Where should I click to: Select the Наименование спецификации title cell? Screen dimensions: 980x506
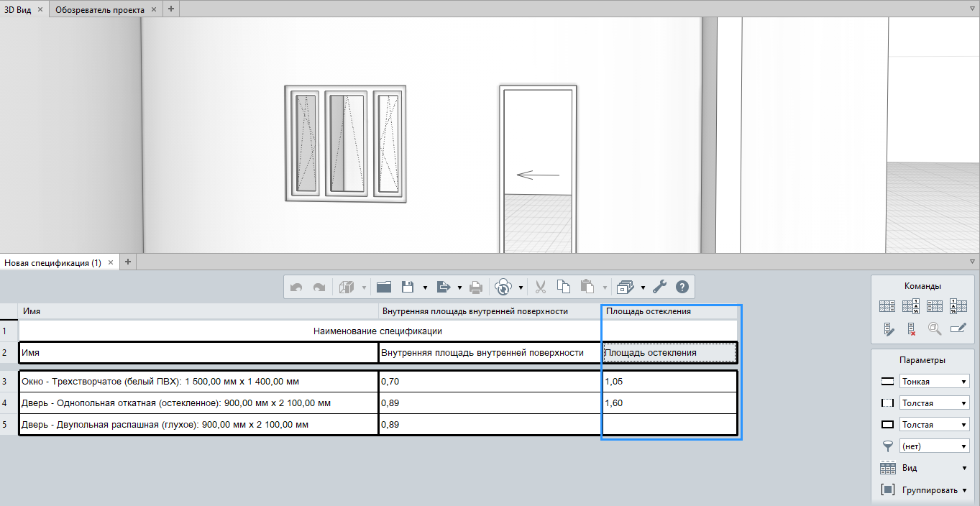click(378, 331)
